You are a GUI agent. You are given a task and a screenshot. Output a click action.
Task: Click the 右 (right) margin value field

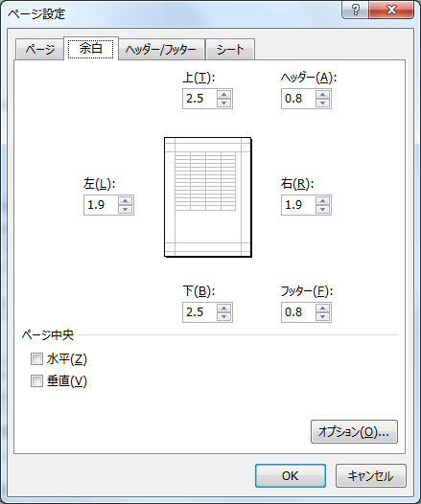(299, 205)
